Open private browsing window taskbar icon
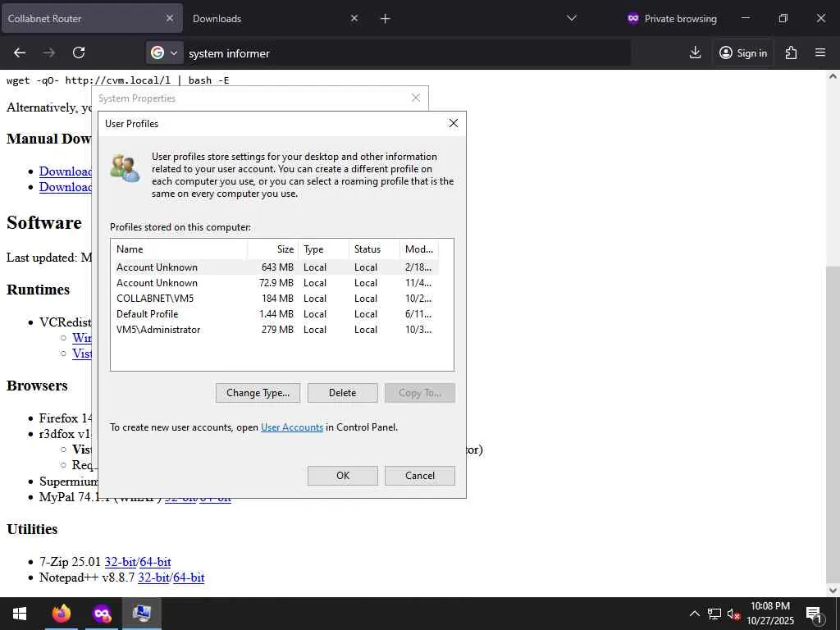This screenshot has height=630, width=840. 102,614
